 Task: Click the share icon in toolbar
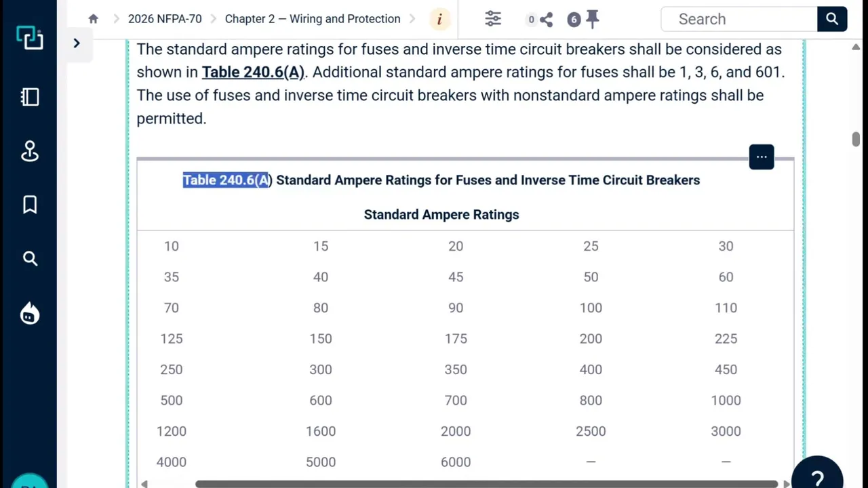(x=546, y=20)
